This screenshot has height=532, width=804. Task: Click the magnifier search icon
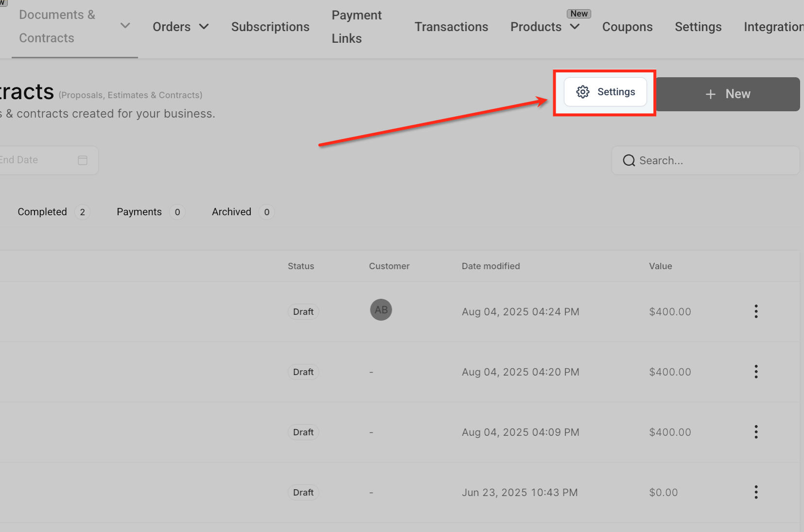629,160
